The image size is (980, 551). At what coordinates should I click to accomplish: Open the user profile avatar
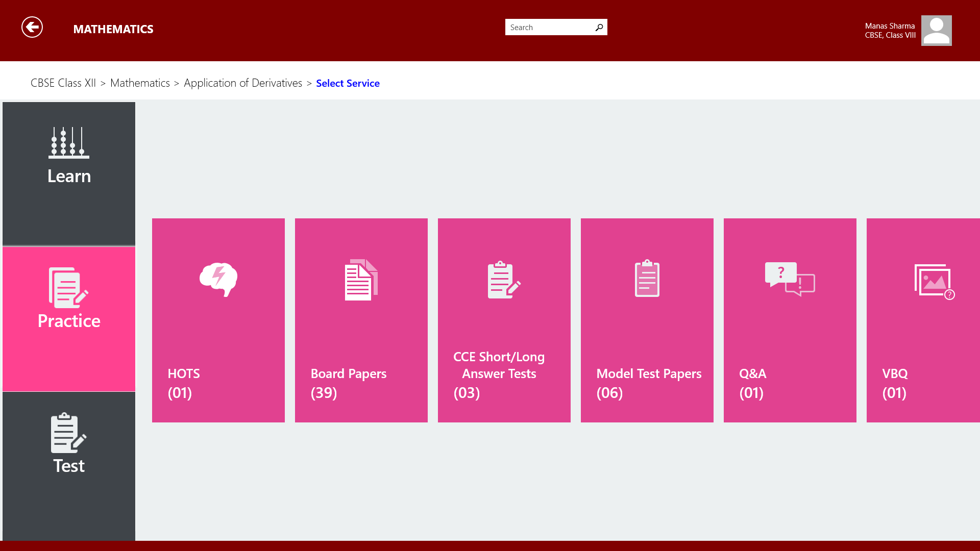pos(936,31)
